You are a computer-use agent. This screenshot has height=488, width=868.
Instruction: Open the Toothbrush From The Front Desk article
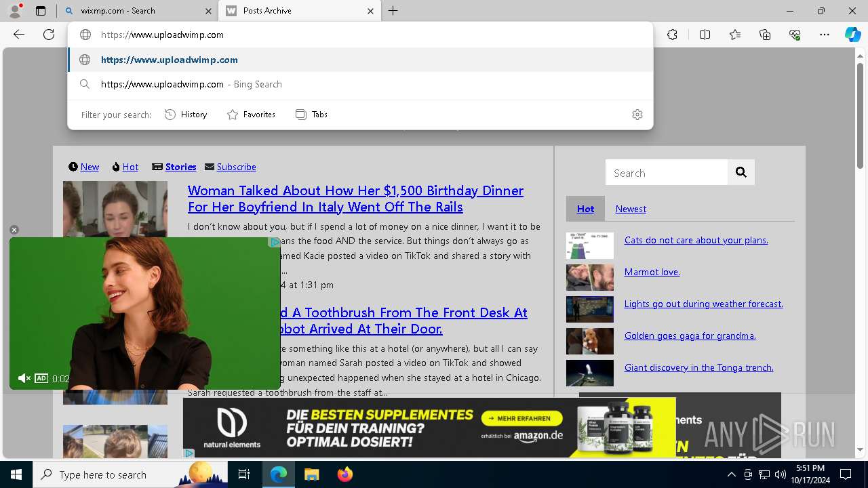click(403, 321)
